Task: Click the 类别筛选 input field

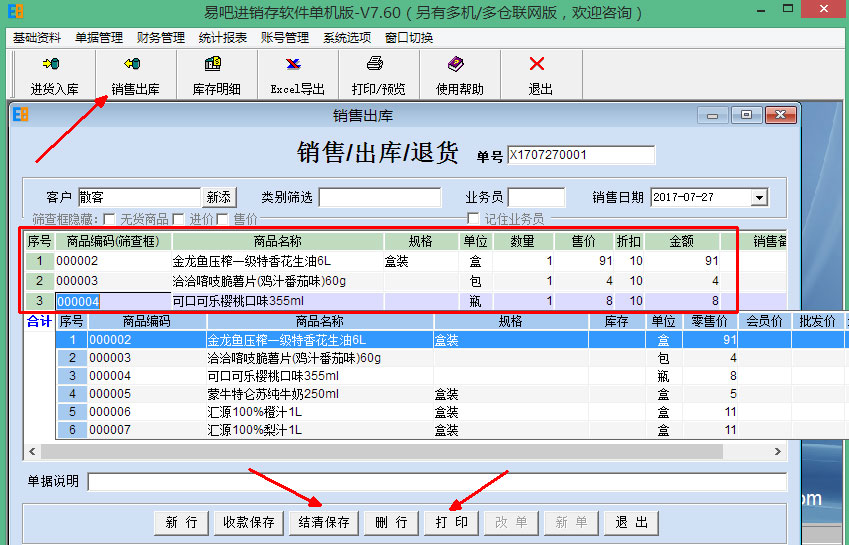Action: coord(380,198)
